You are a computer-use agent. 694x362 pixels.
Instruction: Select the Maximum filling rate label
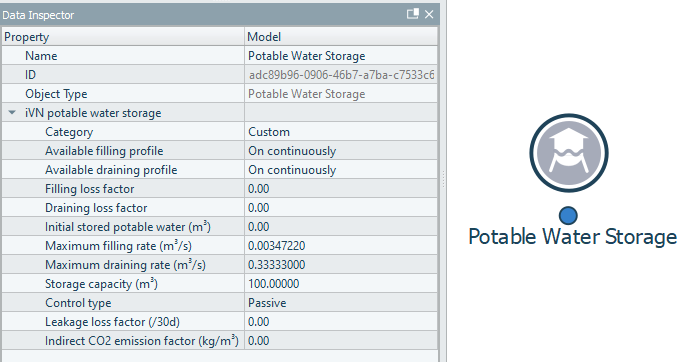tap(118, 246)
